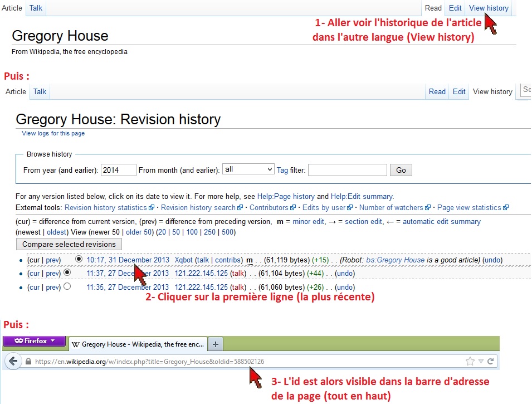Open the Edit tab above the Gregory House title
Screen dimensions: 532x404
pyautogui.click(x=455, y=8)
